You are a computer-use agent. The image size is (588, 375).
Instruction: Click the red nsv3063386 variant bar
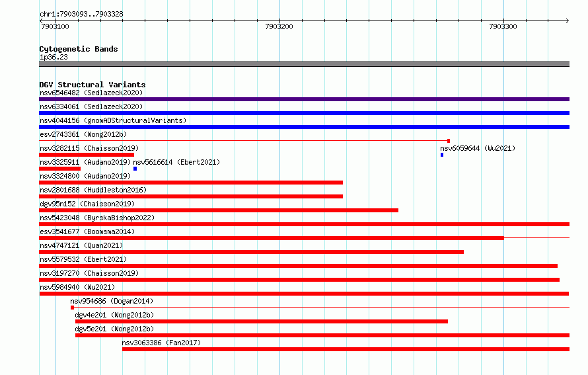point(346,349)
